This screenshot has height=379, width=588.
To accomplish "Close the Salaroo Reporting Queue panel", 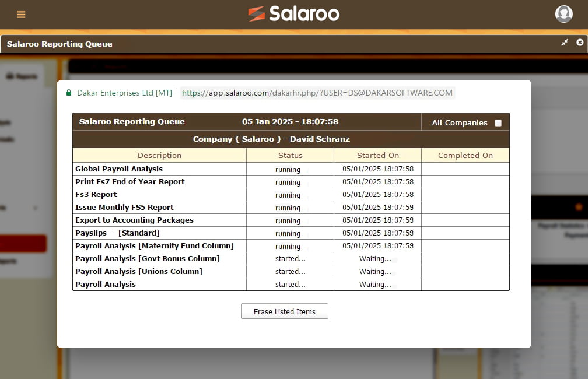I will (580, 43).
